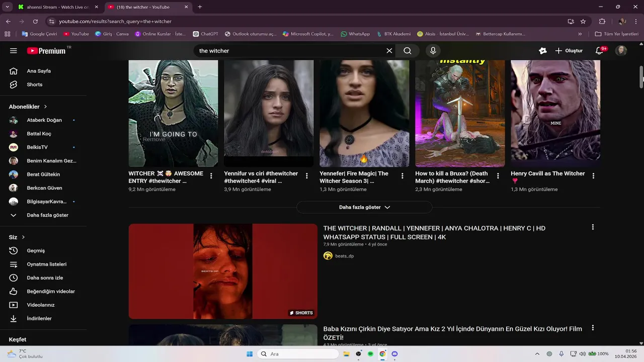Close the witcher YouTube tab
The width and height of the screenshot is (644, 362).
tap(186, 7)
